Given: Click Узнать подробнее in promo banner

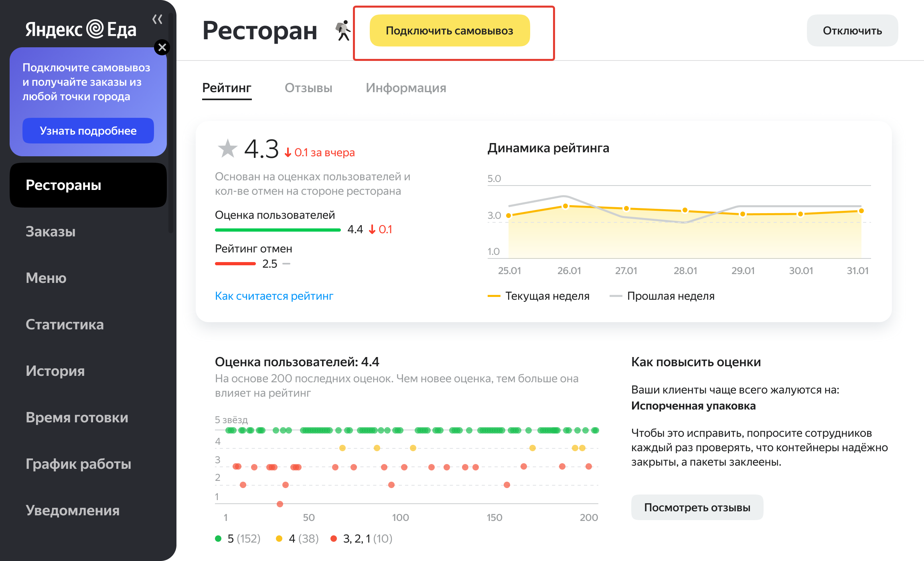Looking at the screenshot, I should pos(88,131).
